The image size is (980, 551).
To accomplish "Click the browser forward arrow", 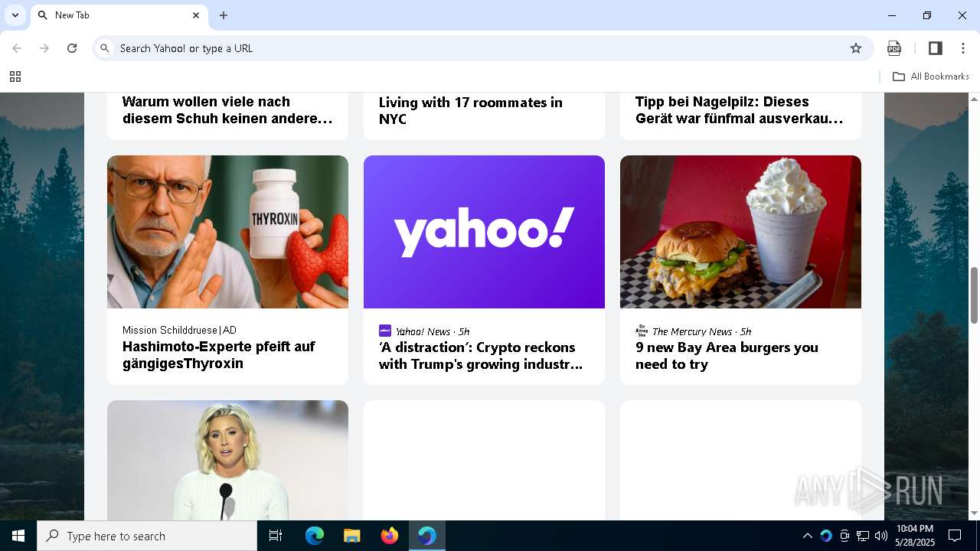I will pyautogui.click(x=44, y=48).
